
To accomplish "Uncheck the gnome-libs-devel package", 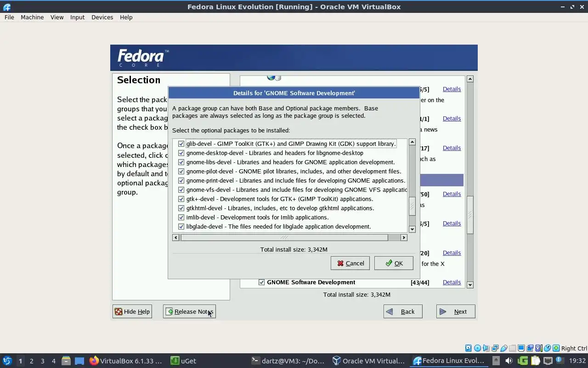I will (x=181, y=162).
